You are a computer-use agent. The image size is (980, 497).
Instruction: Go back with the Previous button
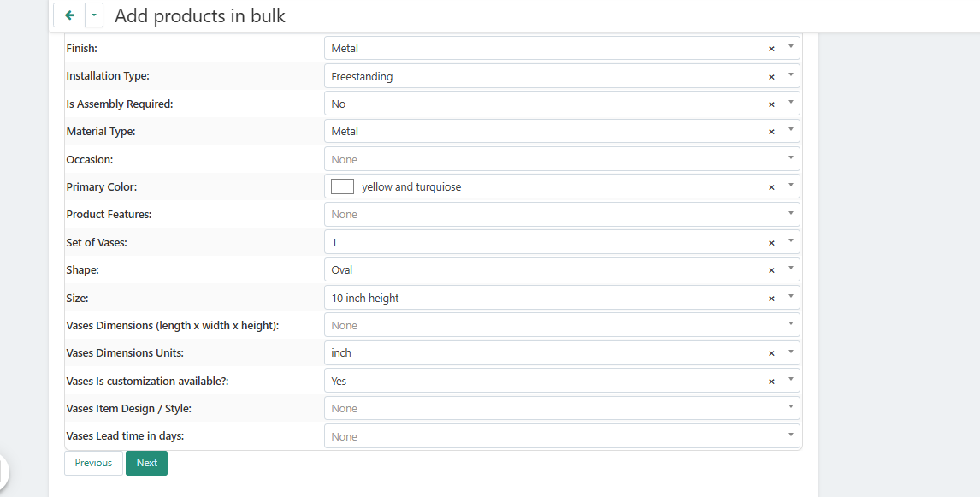point(93,463)
